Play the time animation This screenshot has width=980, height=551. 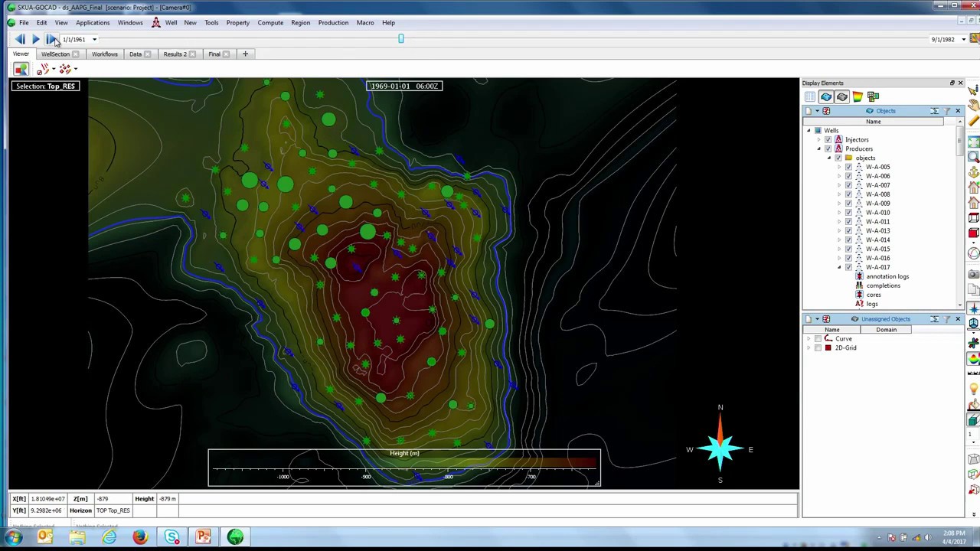[35, 39]
